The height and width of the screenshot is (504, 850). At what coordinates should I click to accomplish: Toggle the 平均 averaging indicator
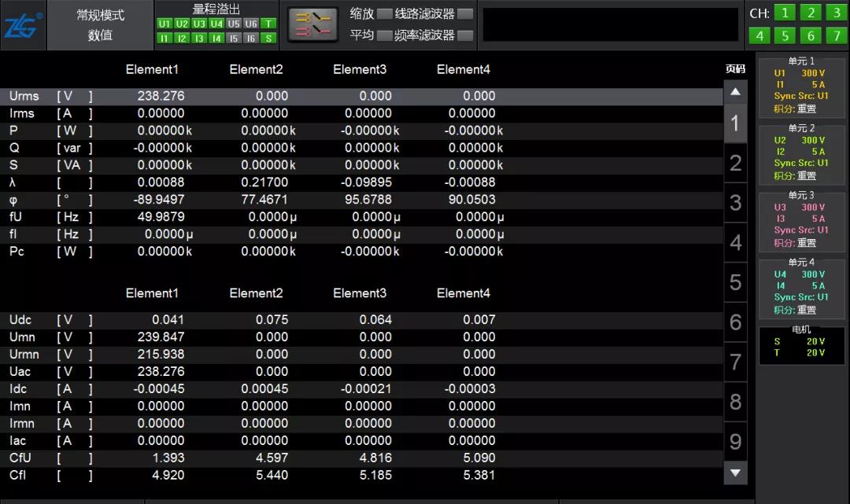(384, 35)
